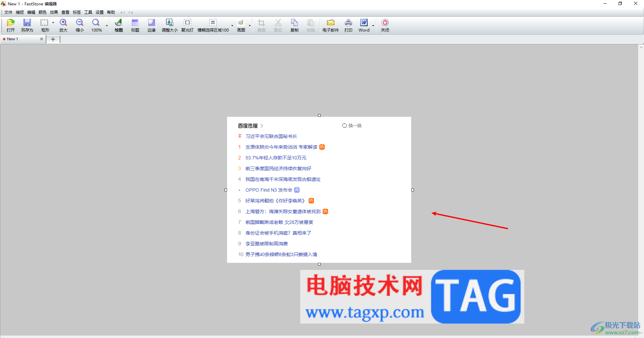The width and height of the screenshot is (644, 338).
Task: Add a new tab with plus button
Action: point(53,39)
